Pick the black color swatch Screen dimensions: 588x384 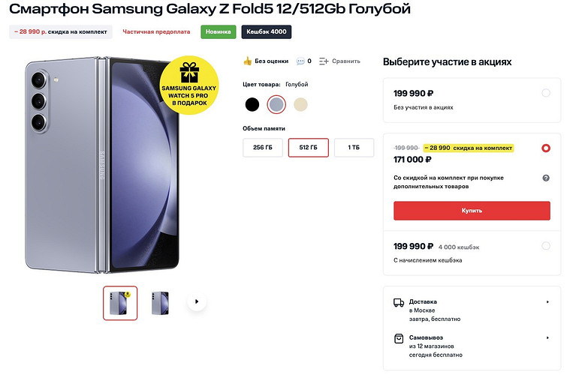[x=252, y=105]
